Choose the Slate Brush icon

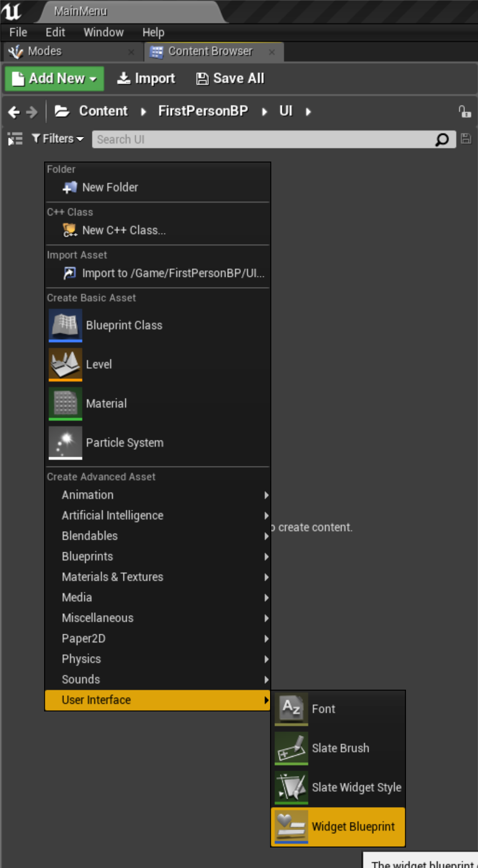coord(291,748)
